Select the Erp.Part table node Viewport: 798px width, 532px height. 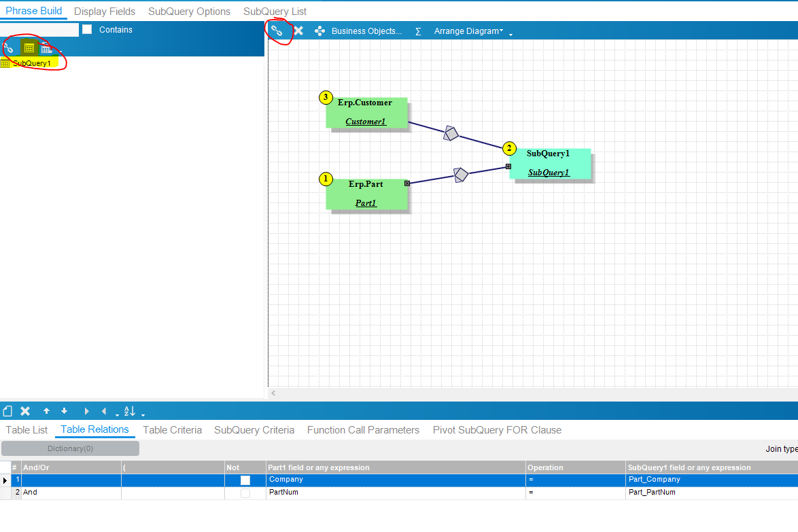[366, 194]
